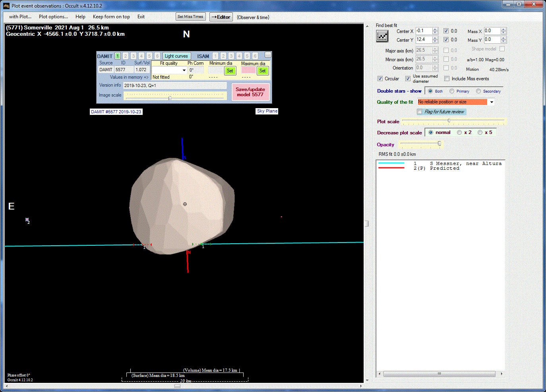The width and height of the screenshot is (546, 392).
Task: Open the Plot options menu
Action: [x=53, y=17]
